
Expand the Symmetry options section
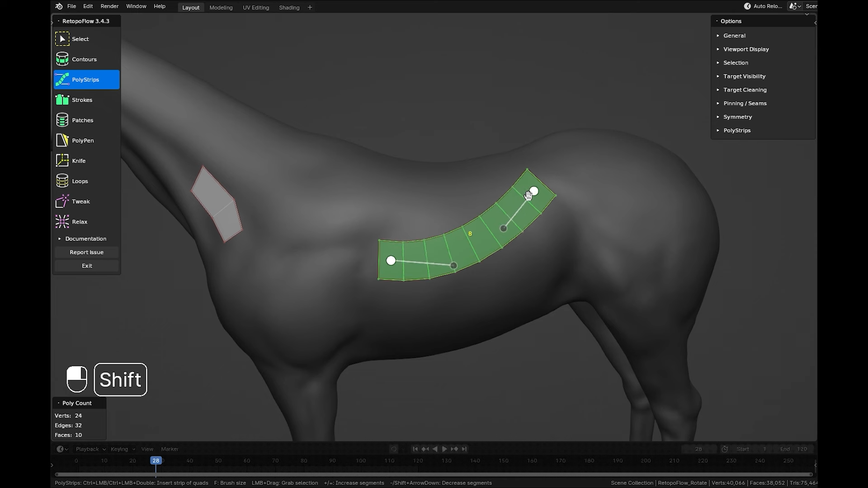pos(737,117)
